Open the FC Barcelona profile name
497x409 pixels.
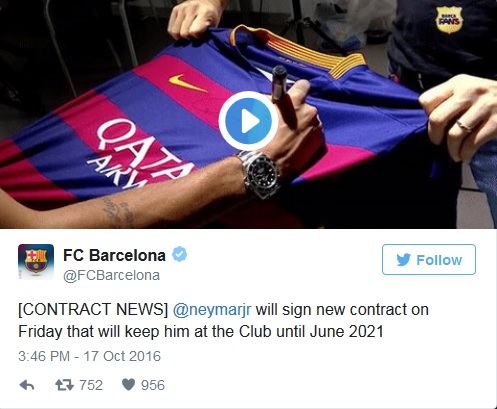[x=114, y=256]
